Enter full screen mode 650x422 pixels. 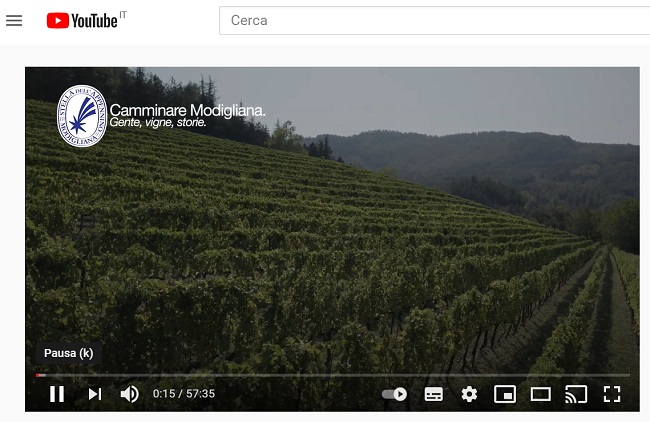click(612, 394)
